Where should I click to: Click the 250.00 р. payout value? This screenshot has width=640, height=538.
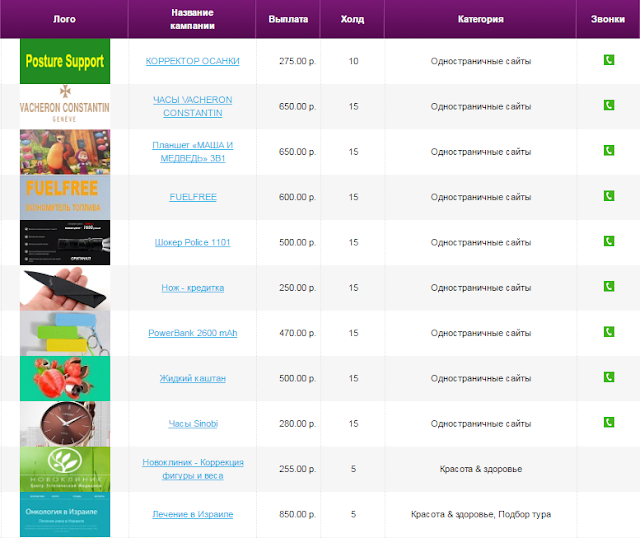298,287
